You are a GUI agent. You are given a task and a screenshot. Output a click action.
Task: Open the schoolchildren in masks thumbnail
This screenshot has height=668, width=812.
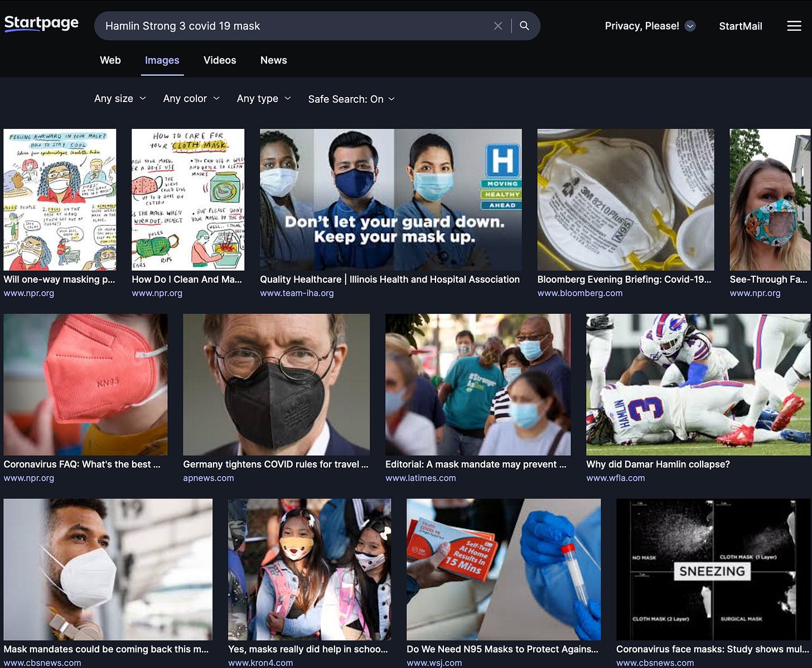click(310, 569)
